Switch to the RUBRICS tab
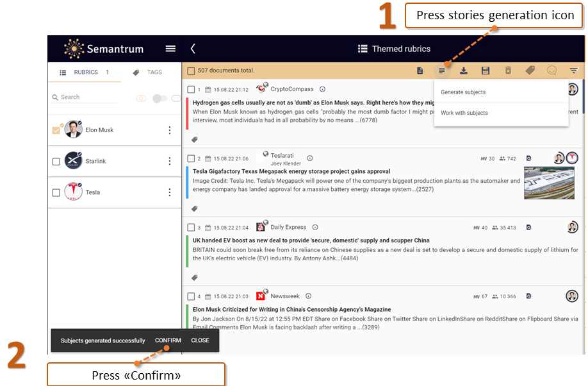 click(85, 72)
